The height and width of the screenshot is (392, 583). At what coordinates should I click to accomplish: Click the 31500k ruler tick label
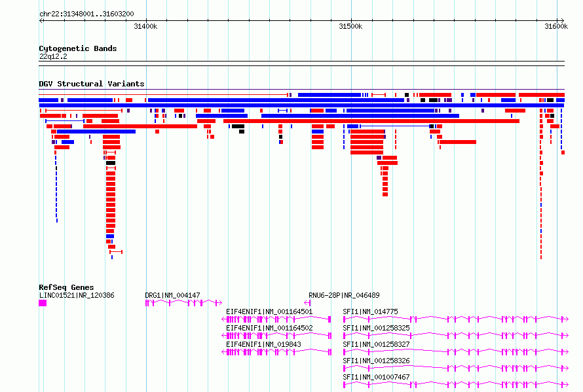click(x=350, y=26)
